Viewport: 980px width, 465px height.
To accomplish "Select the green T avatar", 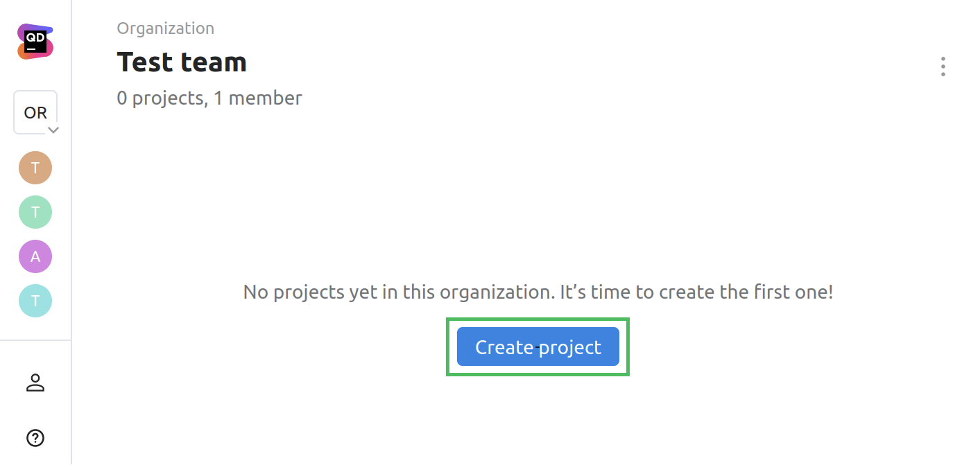I will [x=35, y=212].
